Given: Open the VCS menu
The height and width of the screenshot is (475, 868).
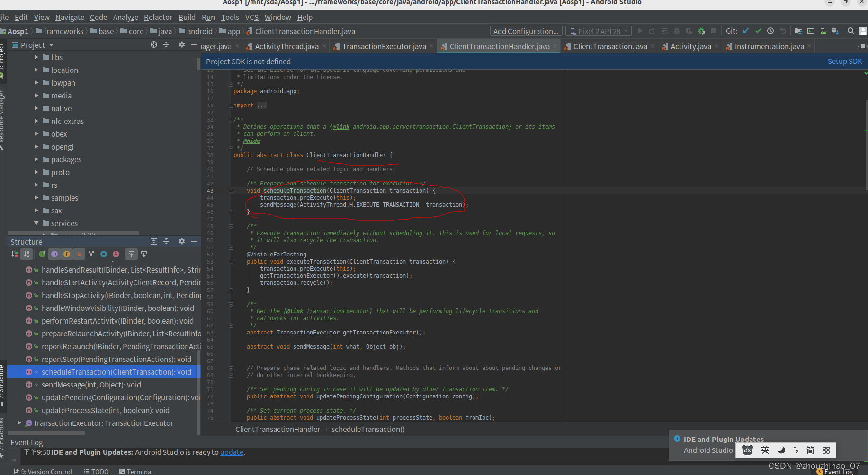Looking at the screenshot, I should (252, 17).
